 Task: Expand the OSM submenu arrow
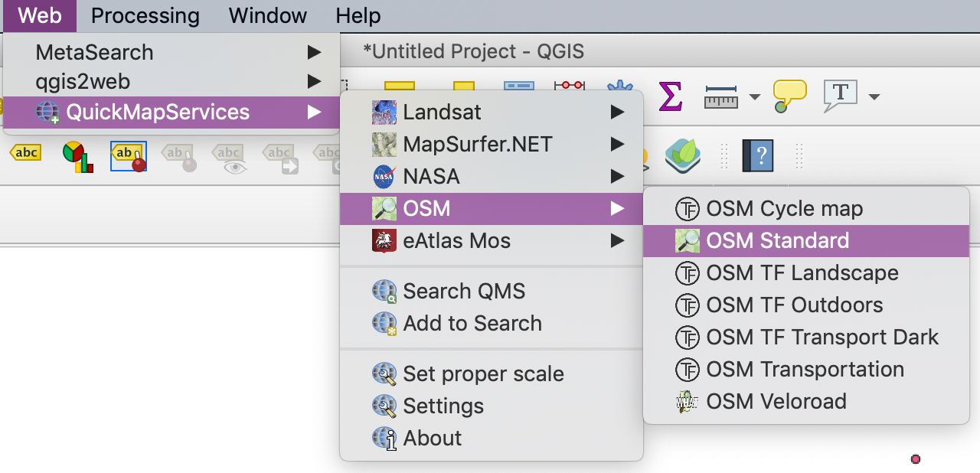(617, 208)
